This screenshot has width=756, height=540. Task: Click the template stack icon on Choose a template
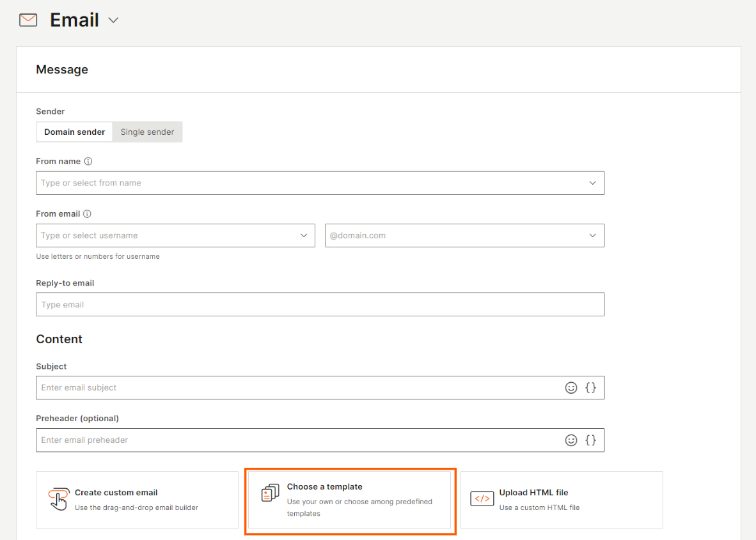pos(270,493)
